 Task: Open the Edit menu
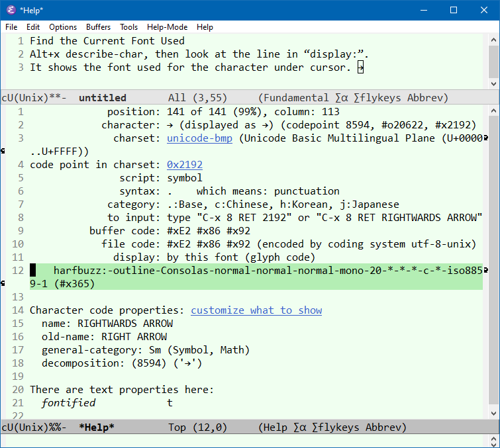click(x=33, y=27)
